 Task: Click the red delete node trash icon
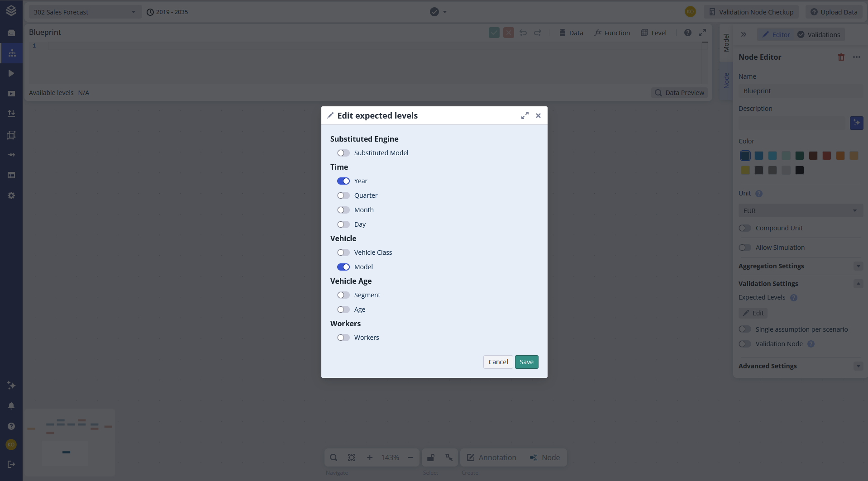[x=841, y=57]
